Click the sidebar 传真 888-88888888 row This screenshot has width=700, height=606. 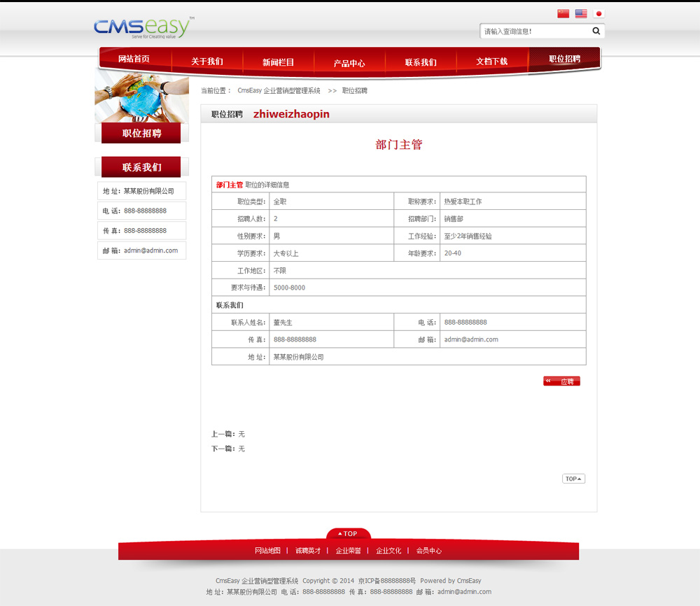tap(141, 231)
